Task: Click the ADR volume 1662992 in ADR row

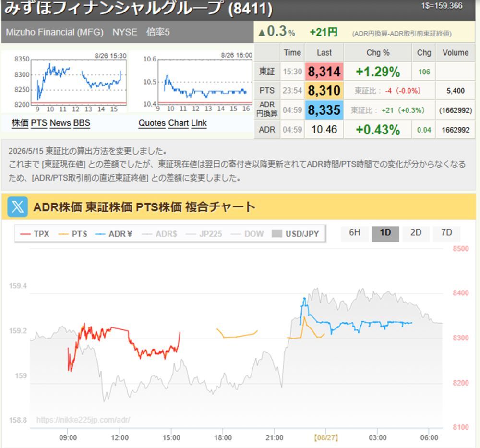Action: (x=455, y=130)
